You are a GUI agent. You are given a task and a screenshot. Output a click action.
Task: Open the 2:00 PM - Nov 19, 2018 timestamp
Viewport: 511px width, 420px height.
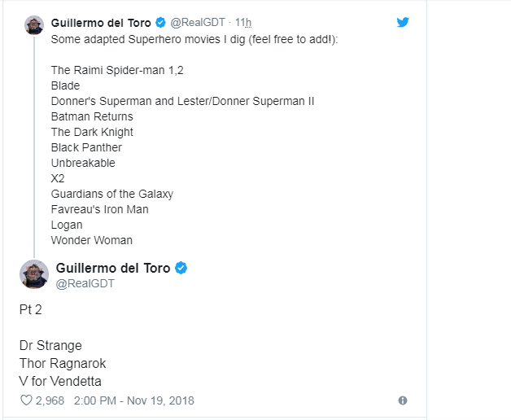click(x=133, y=400)
